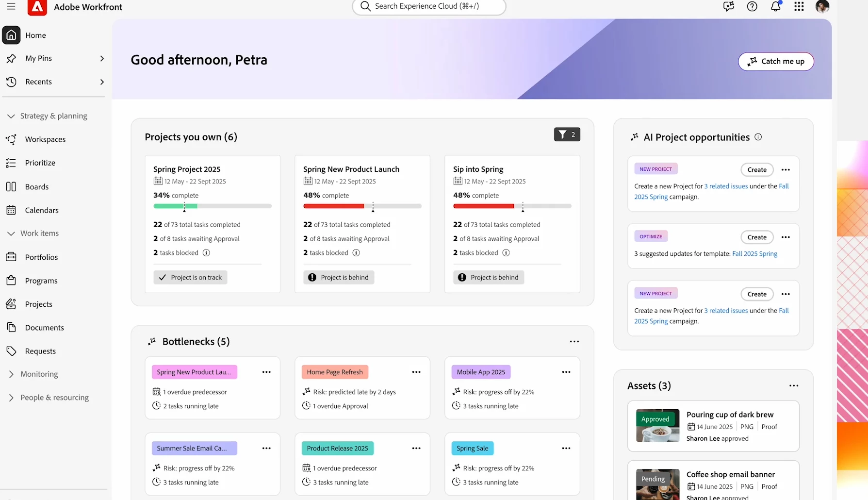Collapse the Work items section
The height and width of the screenshot is (500, 868).
(x=11, y=233)
